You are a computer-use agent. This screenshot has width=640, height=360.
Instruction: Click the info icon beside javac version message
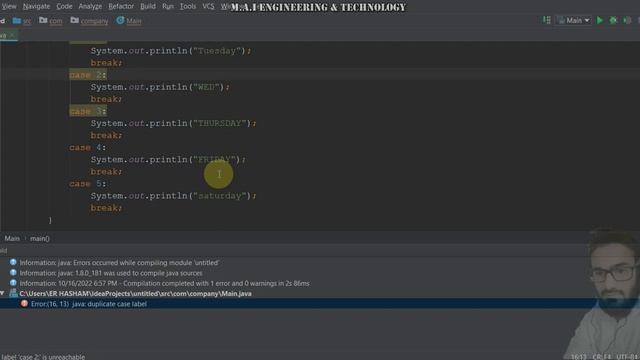[13, 273]
